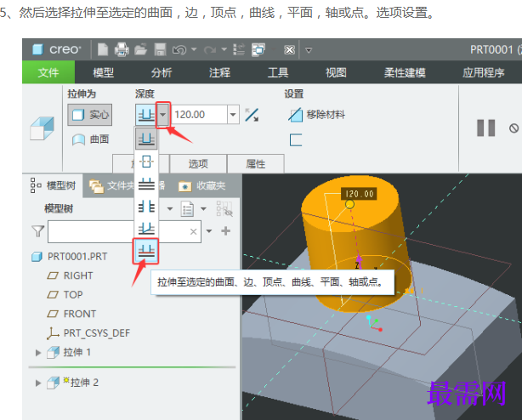Expand the 拉伸 1 tree node
Viewport: 522px width, 420px height.
click(38, 353)
